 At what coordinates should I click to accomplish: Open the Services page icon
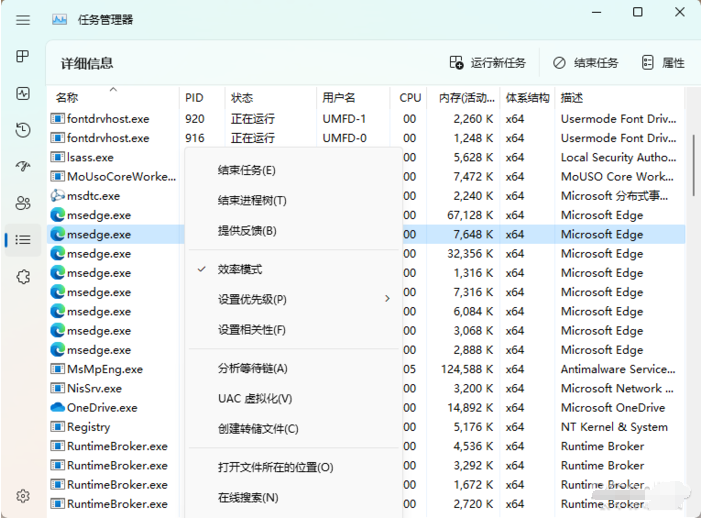point(23,277)
